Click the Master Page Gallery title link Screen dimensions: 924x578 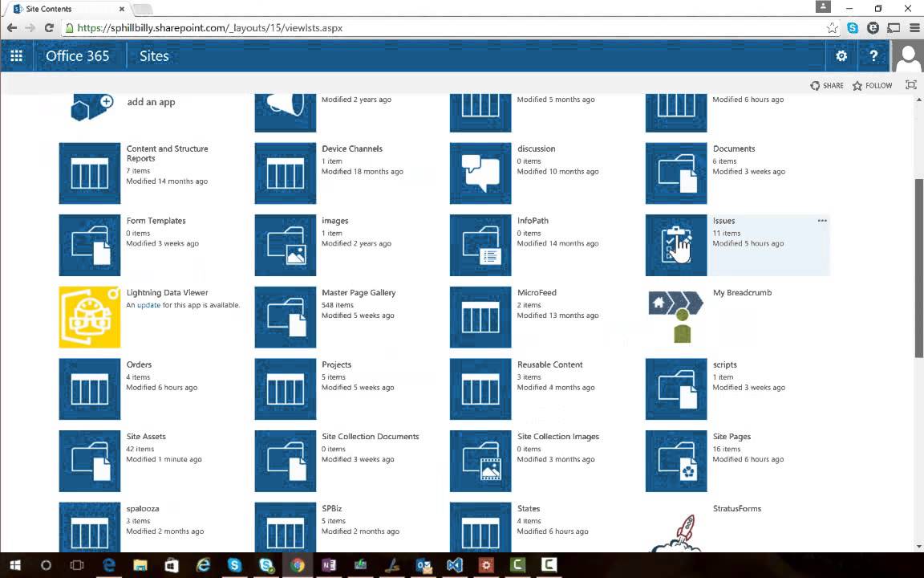tap(359, 292)
